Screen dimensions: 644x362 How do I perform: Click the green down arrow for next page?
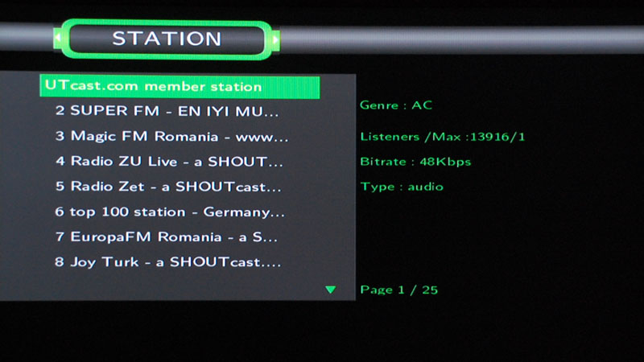pyautogui.click(x=331, y=290)
